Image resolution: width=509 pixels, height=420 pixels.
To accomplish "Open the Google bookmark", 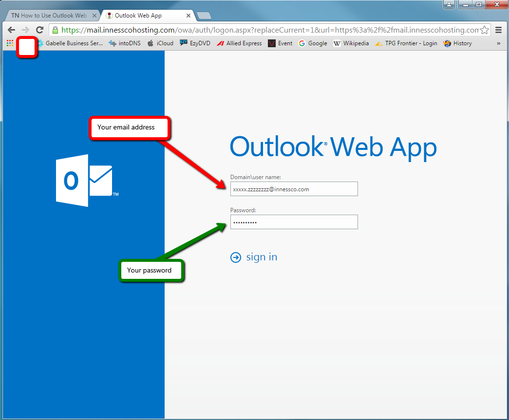I will point(313,43).
